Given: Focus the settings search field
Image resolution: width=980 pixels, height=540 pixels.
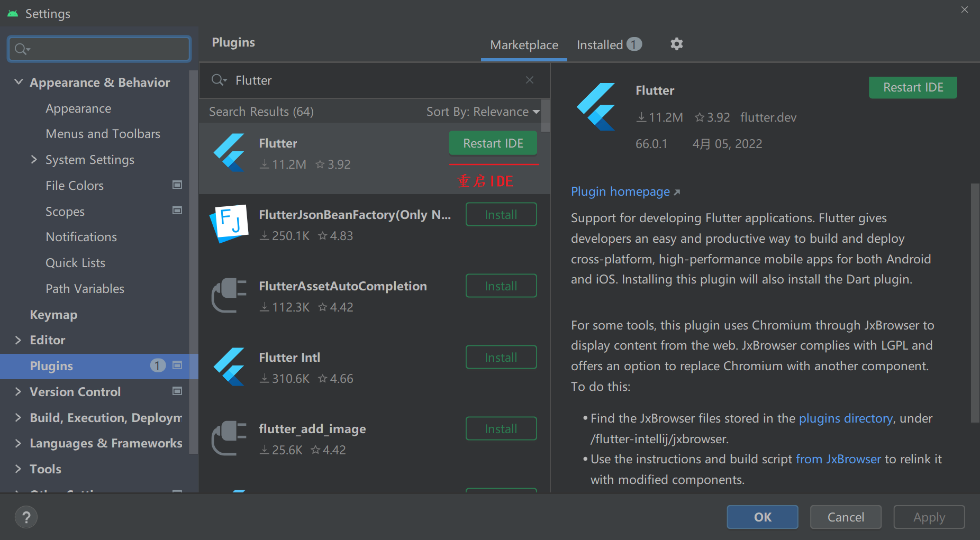Looking at the screenshot, I should click(99, 49).
